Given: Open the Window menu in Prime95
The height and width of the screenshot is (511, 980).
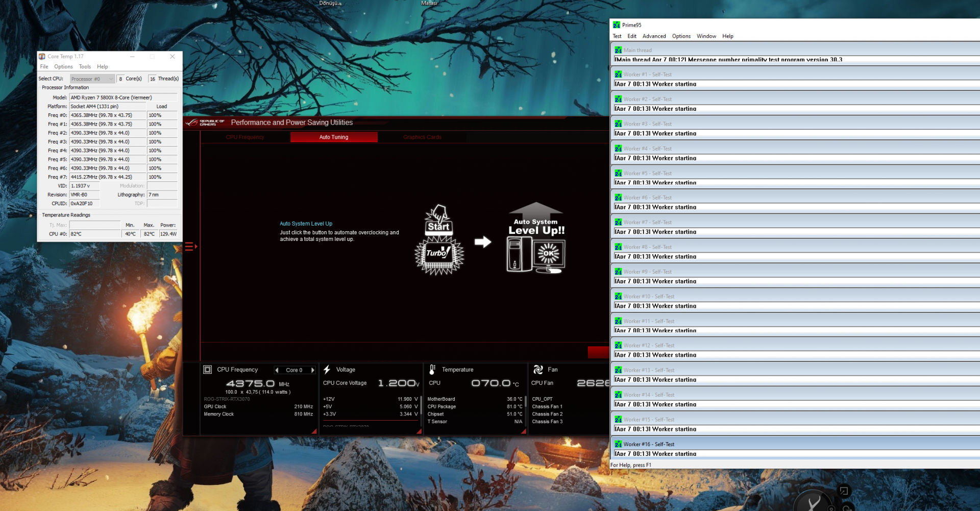Looking at the screenshot, I should [x=706, y=36].
